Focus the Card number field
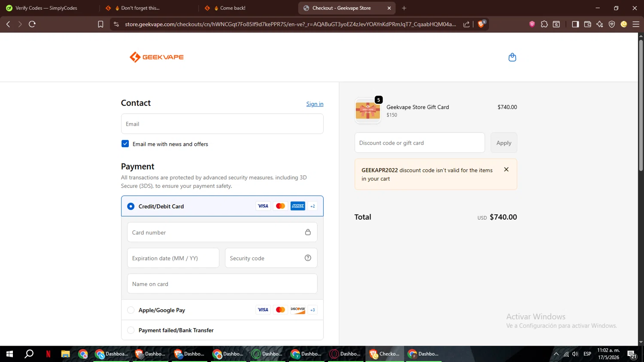644x362 pixels. [222, 232]
